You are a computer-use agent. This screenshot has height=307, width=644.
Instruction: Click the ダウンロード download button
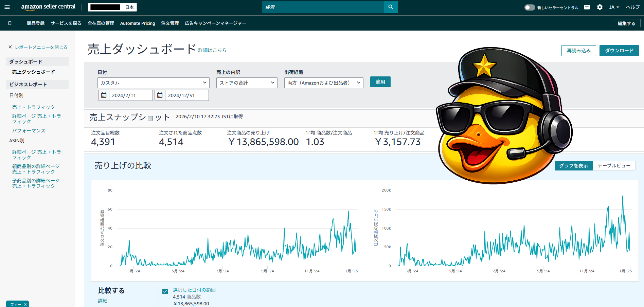(x=619, y=51)
